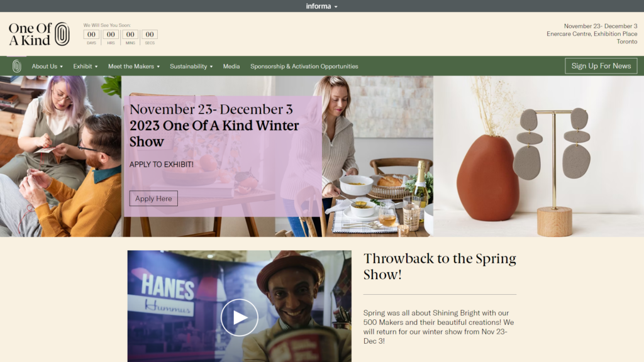Screen dimensions: 644x362
Task: Open the informa menu at the top
Action: (321, 5)
